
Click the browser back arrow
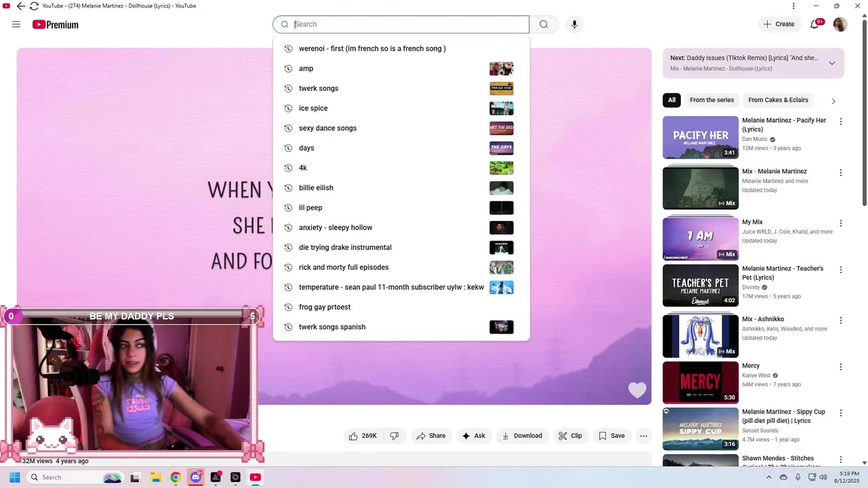(20, 6)
